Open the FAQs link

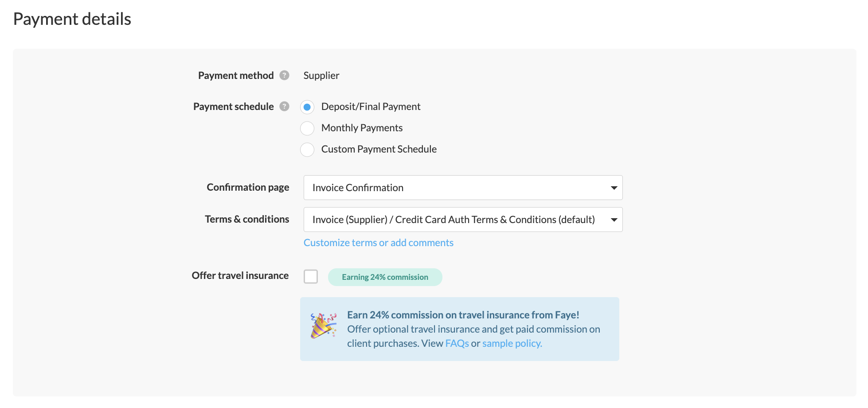pyautogui.click(x=457, y=343)
